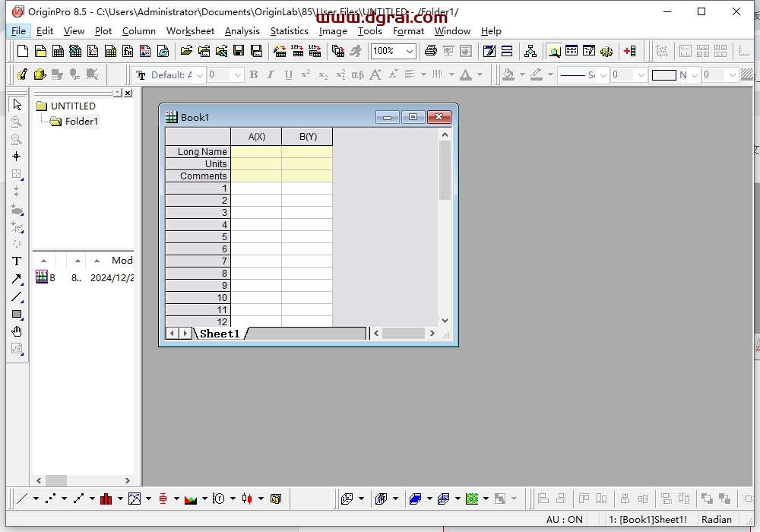Open the File menu

(x=18, y=31)
